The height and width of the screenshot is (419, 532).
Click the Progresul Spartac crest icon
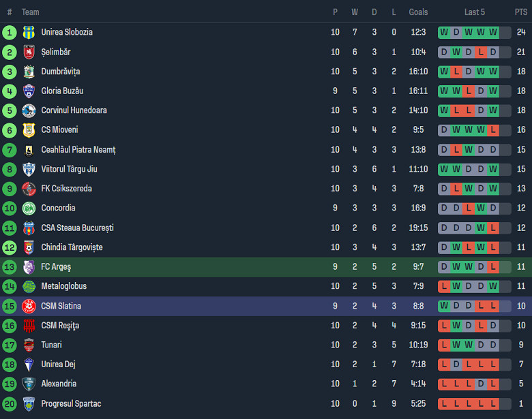(29, 403)
